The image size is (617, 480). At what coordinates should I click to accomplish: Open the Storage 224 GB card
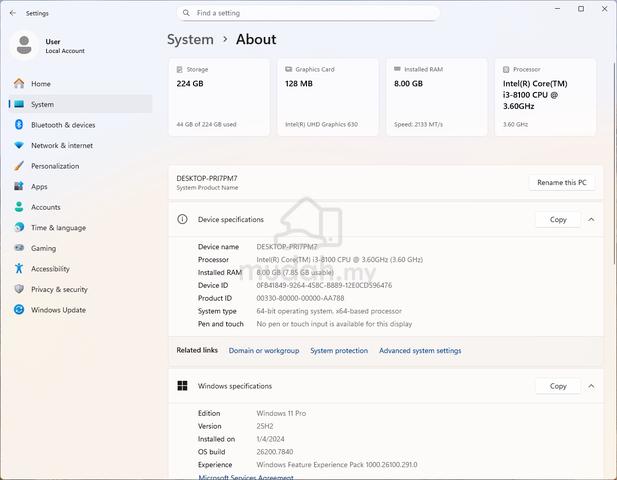[219, 97]
